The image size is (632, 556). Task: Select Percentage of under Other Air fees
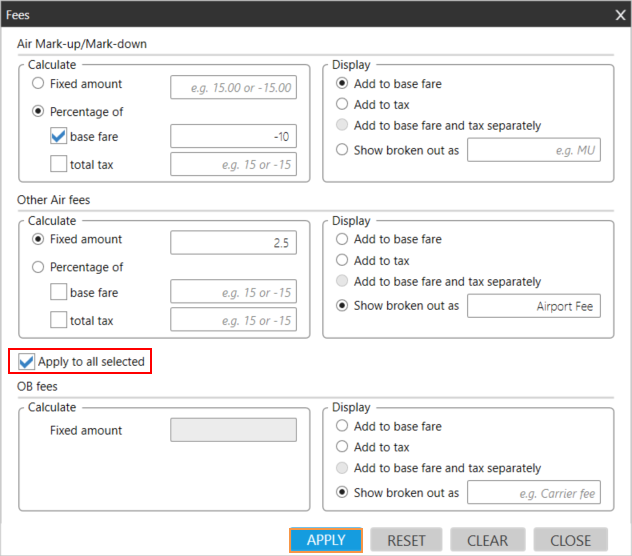39,267
